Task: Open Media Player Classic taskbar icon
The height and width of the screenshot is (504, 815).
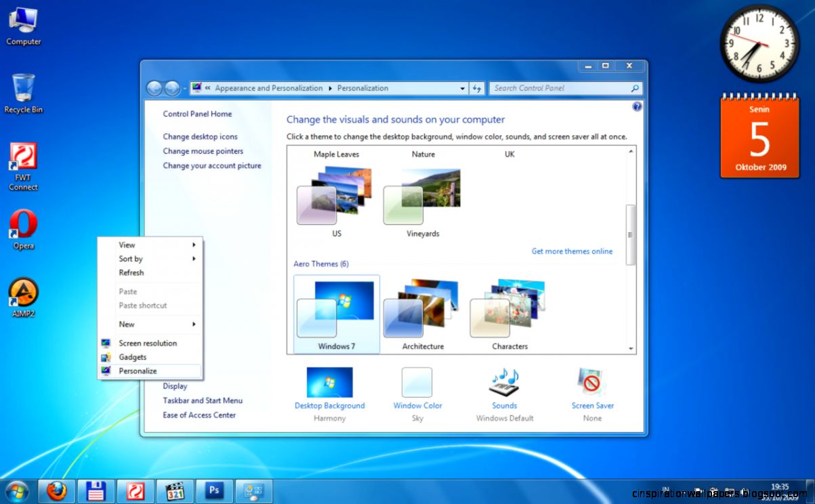Action: click(175, 491)
